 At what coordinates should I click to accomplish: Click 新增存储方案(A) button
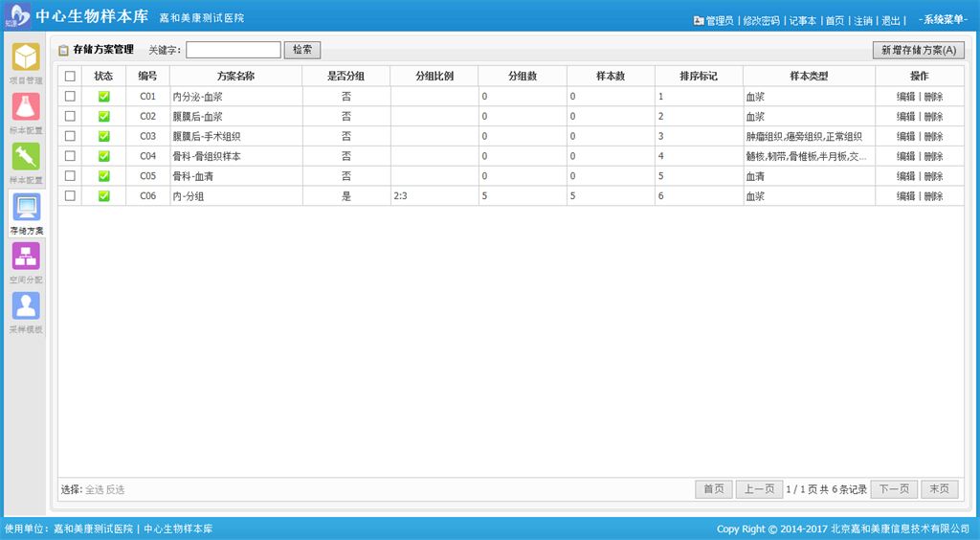click(918, 50)
